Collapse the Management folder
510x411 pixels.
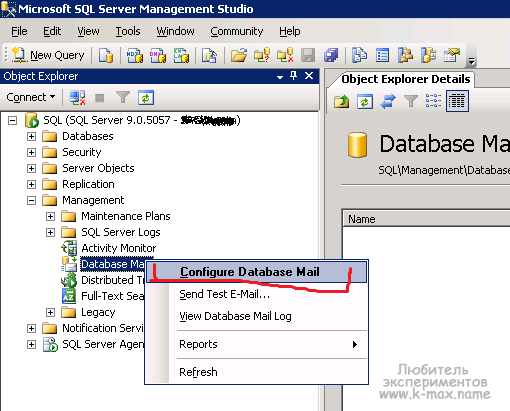(x=31, y=200)
